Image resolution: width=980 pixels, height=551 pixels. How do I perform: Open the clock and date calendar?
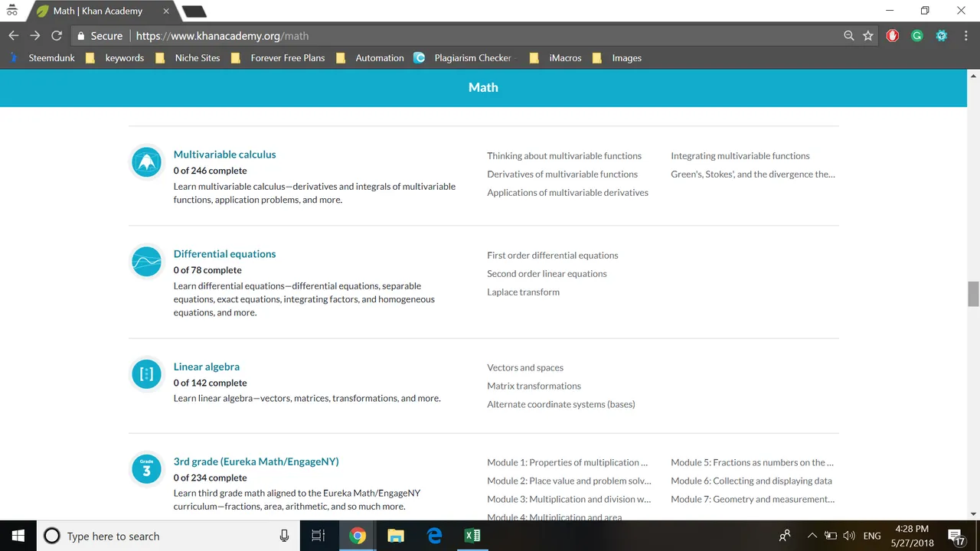(911, 536)
